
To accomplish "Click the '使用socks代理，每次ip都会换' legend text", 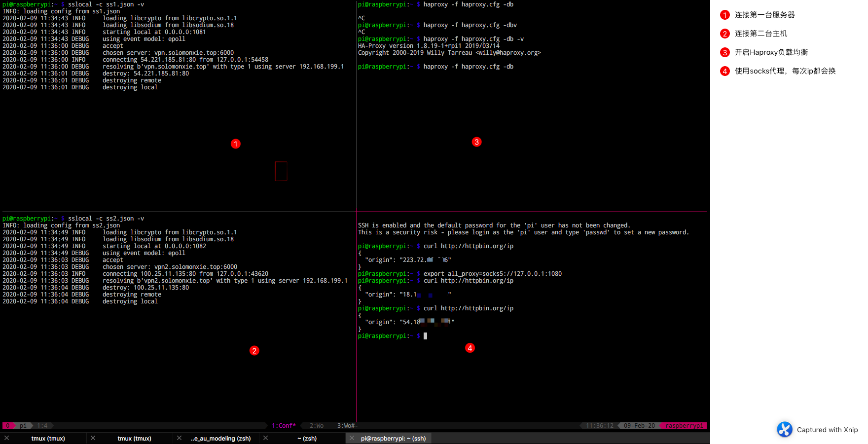I will 785,71.
